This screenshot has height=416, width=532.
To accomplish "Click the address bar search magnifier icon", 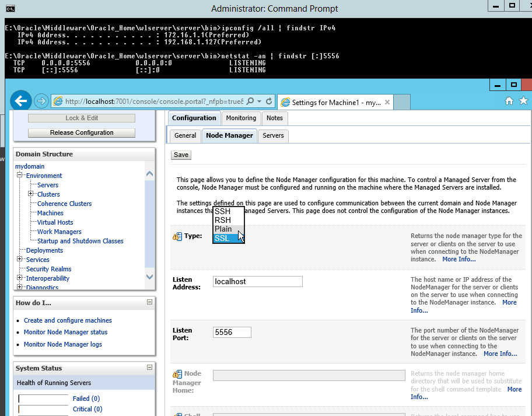I will (x=251, y=101).
